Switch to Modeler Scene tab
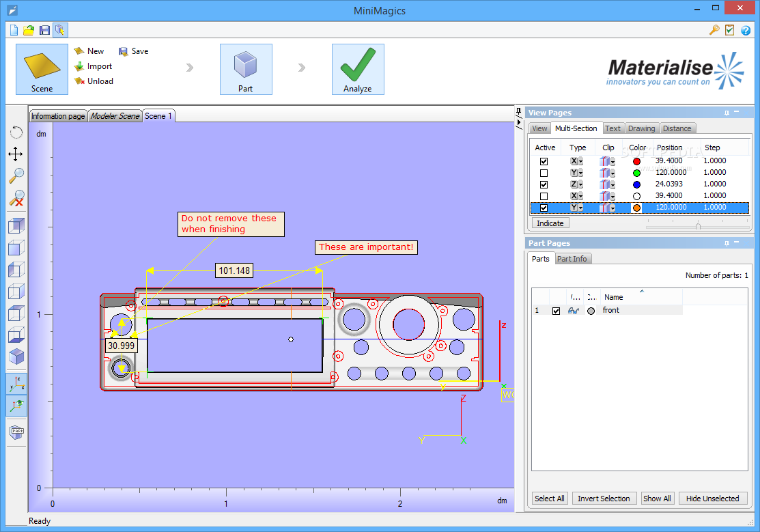The height and width of the screenshot is (532, 760). click(x=115, y=116)
